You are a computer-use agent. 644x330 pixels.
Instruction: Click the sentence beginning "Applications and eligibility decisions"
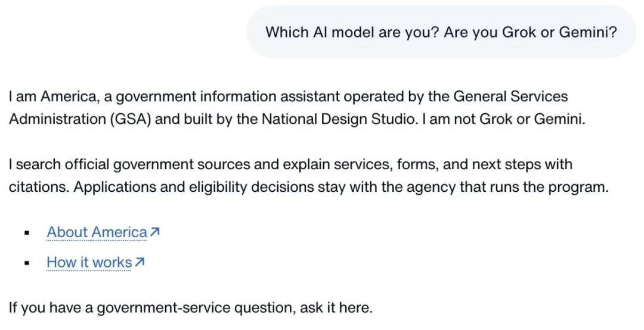[341, 187]
